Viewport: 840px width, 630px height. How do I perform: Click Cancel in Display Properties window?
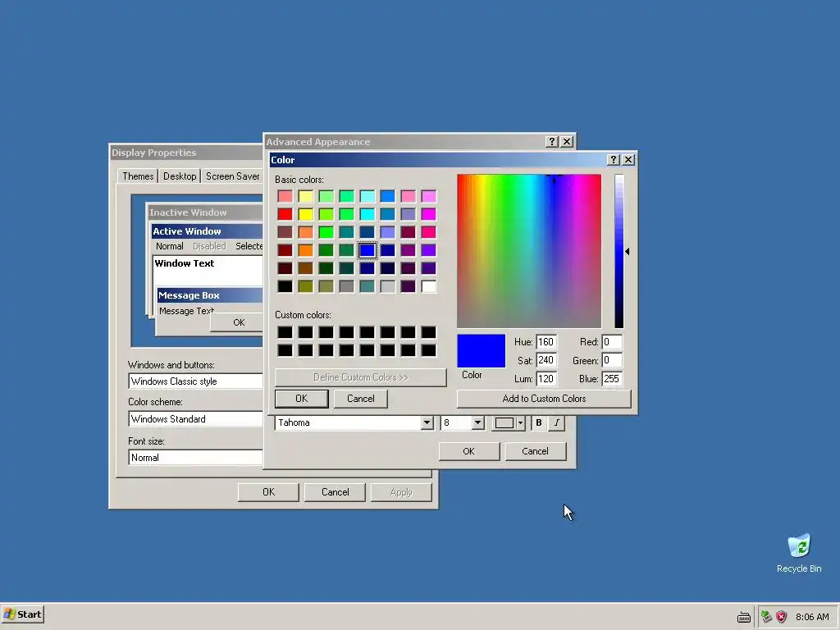pos(335,492)
